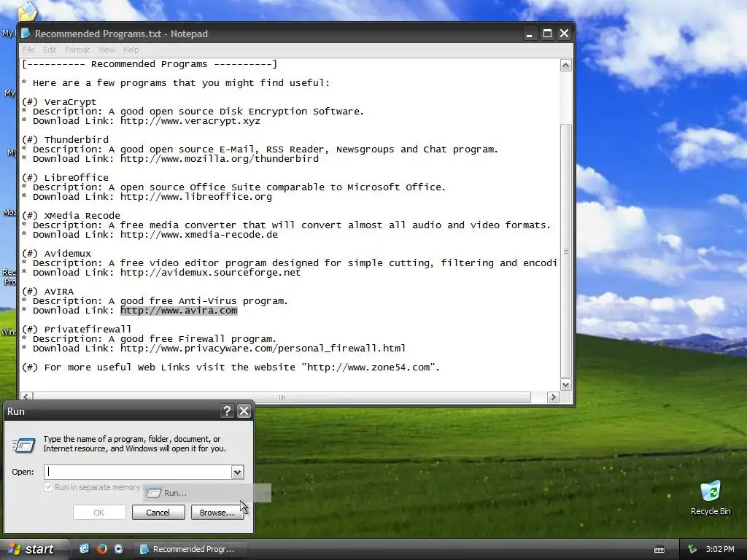
Task: Minimize the Notepad window
Action: 529,34
